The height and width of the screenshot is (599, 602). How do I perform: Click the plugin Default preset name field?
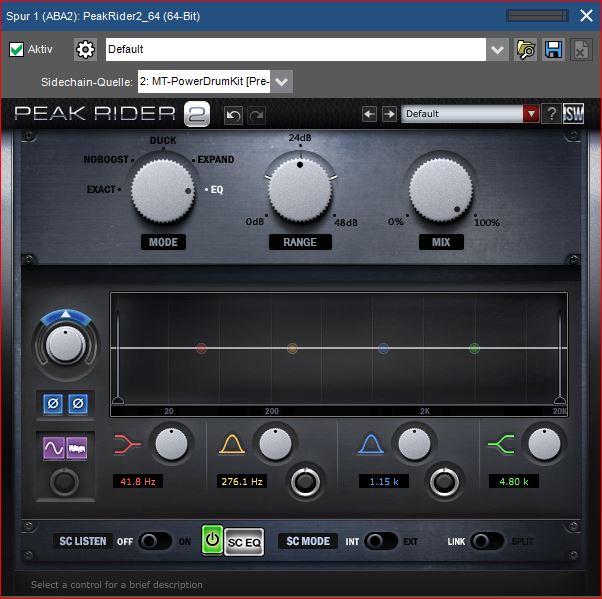[x=462, y=114]
